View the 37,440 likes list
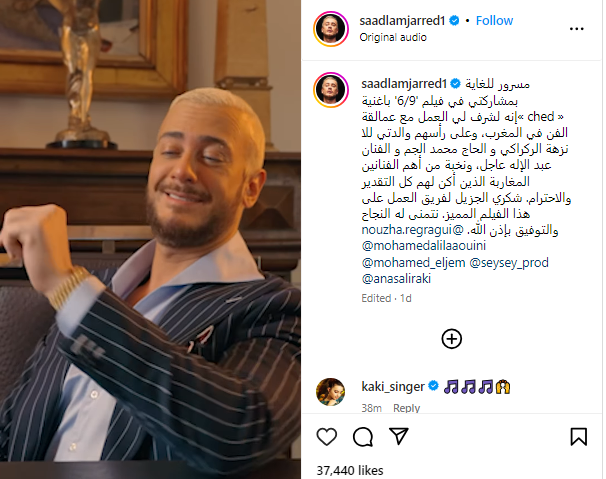This screenshot has width=606, height=479. [x=350, y=470]
